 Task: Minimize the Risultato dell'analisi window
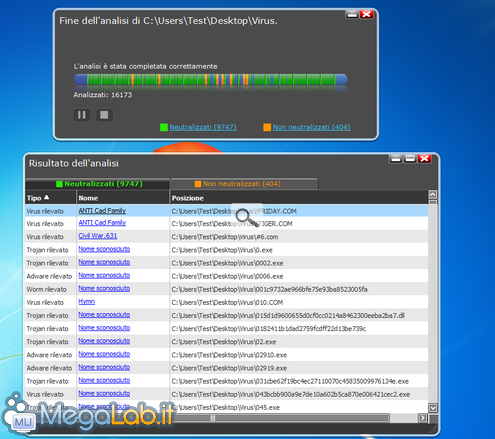tap(396, 159)
